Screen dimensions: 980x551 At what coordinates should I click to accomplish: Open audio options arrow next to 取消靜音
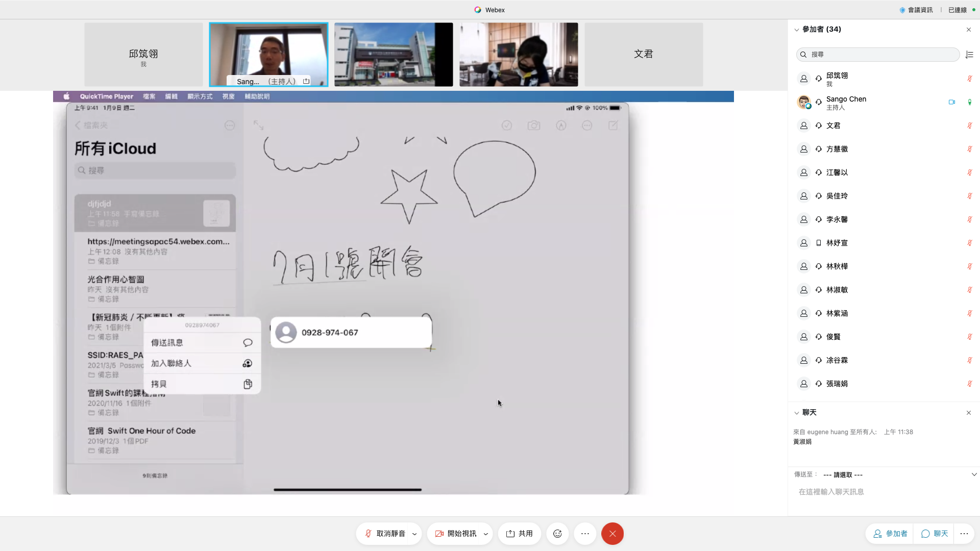coord(414,534)
